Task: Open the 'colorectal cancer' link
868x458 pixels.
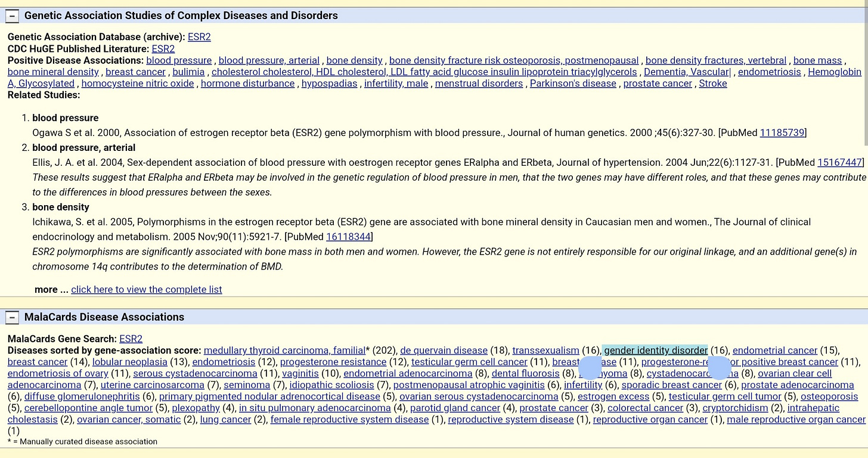Action: click(646, 409)
